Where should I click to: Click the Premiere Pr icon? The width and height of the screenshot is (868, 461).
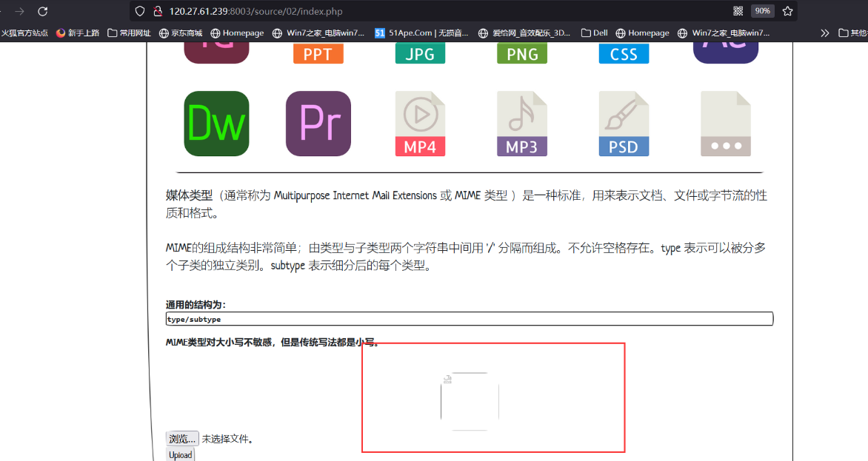pos(318,124)
